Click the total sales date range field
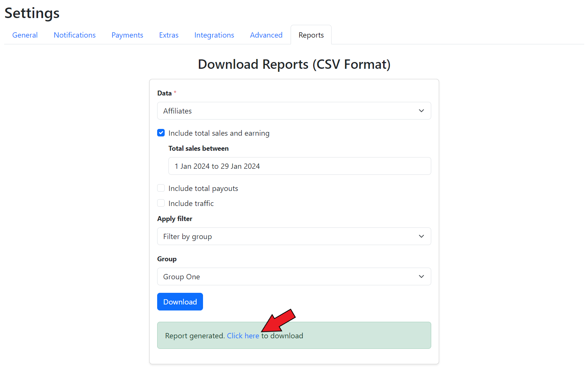 point(299,166)
